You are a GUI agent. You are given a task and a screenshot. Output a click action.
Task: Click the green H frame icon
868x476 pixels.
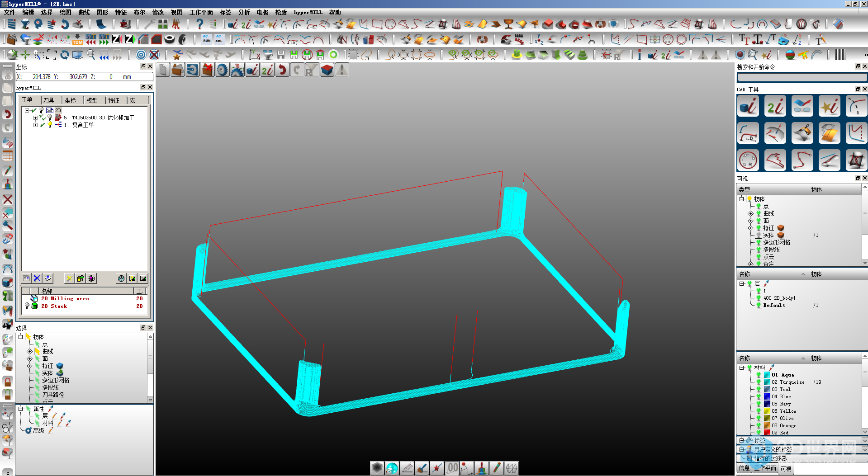point(294,55)
